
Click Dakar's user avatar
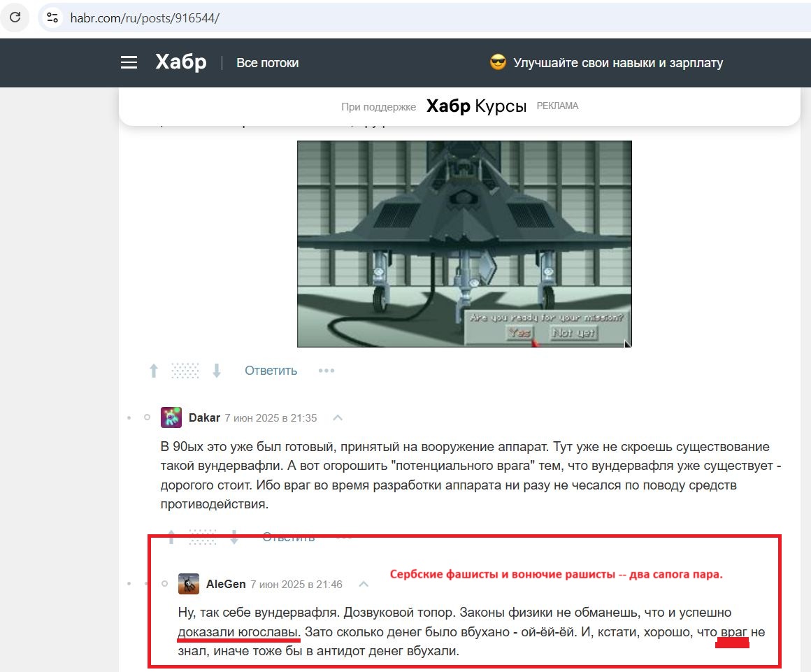click(171, 417)
